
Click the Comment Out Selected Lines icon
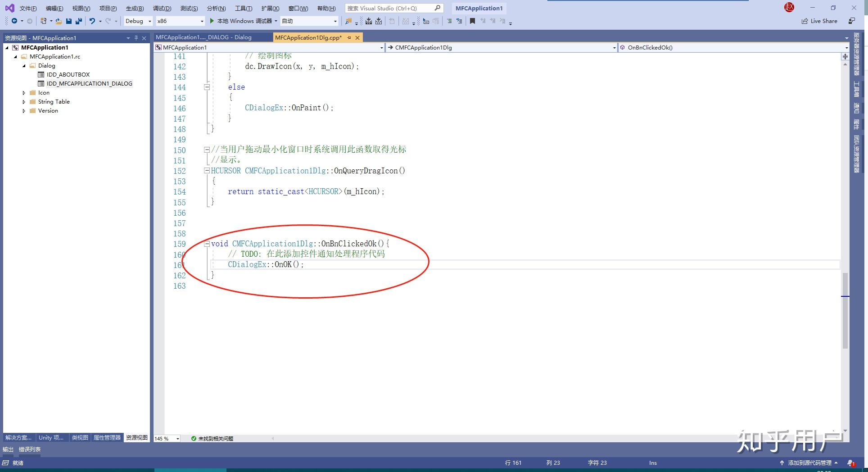(449, 21)
